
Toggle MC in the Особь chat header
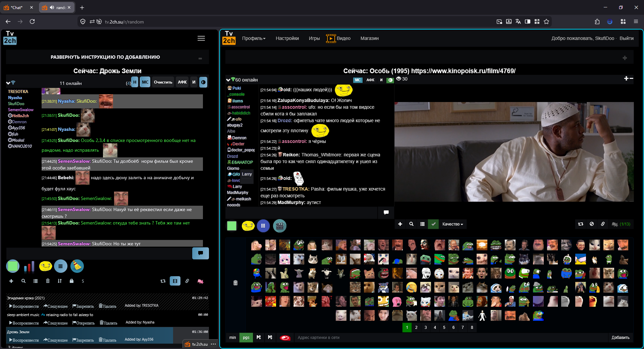click(x=358, y=80)
